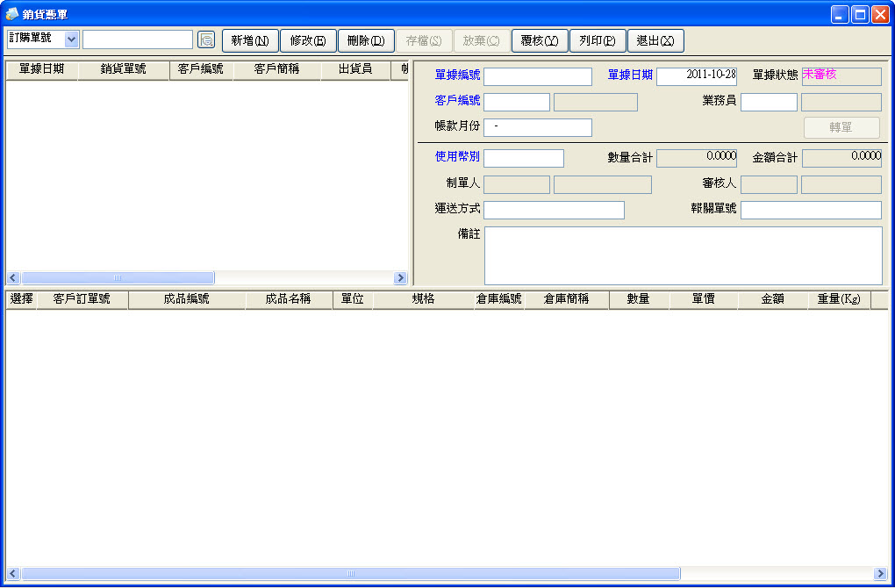Click detail grid scrollbar left arrow

(x=13, y=574)
